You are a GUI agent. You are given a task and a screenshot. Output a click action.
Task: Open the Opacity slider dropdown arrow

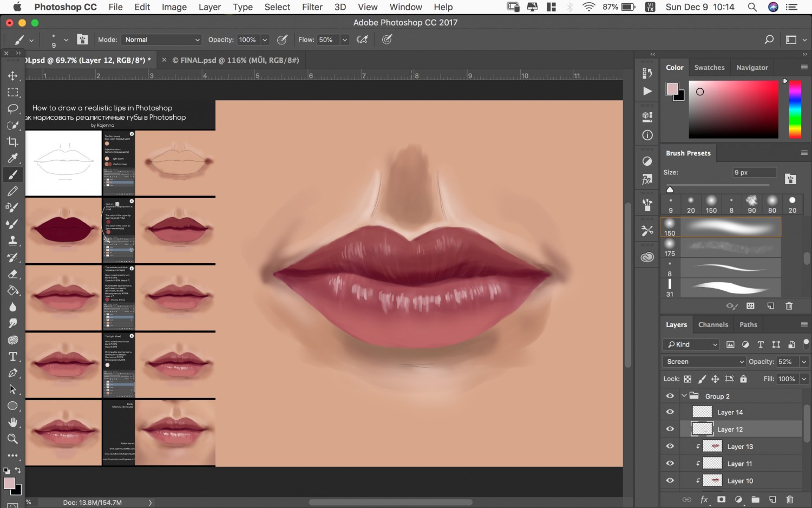click(x=265, y=40)
